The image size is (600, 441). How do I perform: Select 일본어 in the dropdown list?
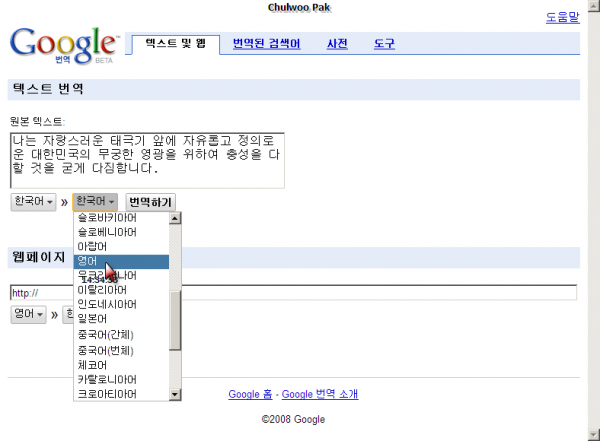[x=121, y=319]
